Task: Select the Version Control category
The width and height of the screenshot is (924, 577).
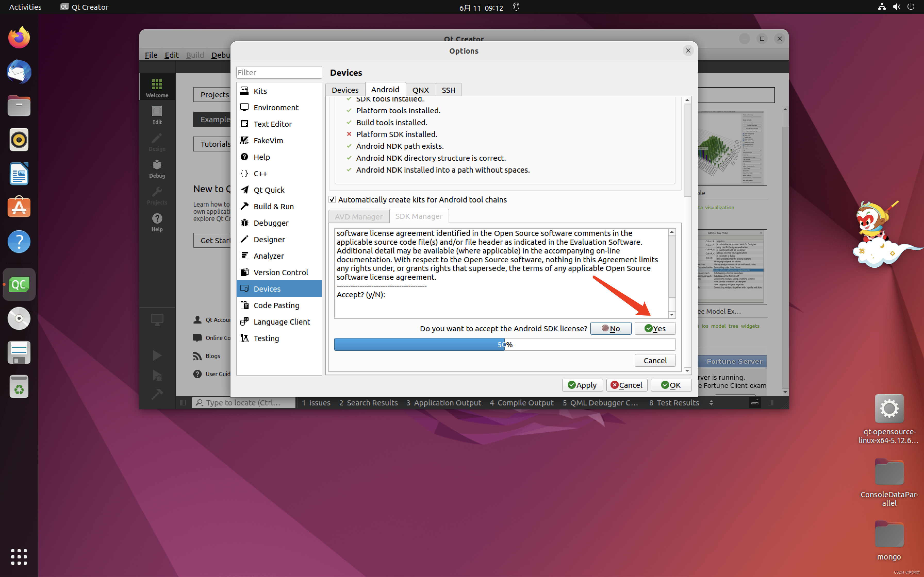Action: click(x=281, y=272)
